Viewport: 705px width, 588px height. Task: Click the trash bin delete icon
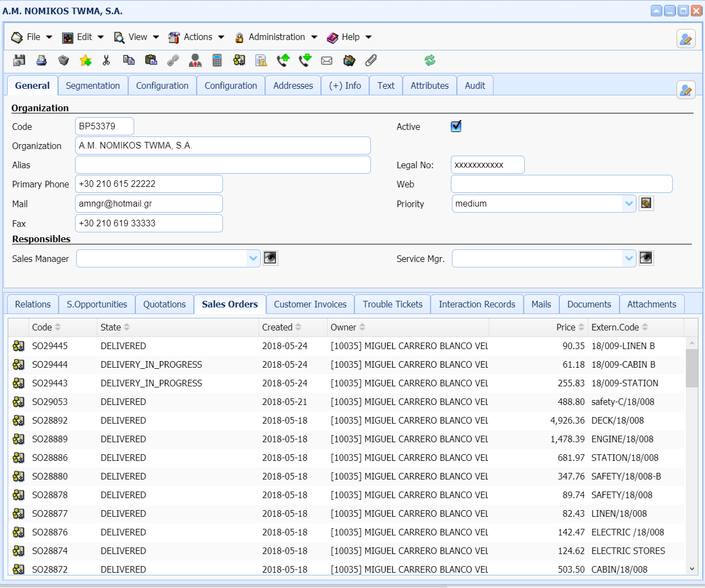pos(64,61)
